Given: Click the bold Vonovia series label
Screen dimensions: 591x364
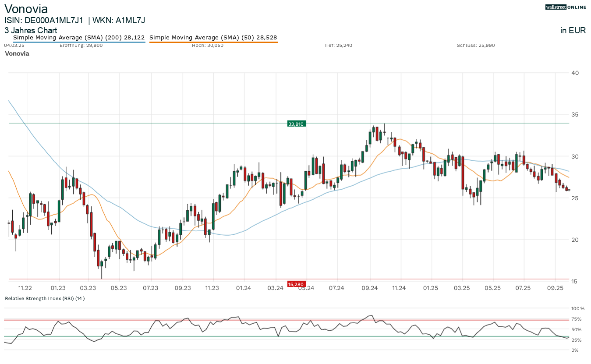Looking at the screenshot, I should 17,53.
